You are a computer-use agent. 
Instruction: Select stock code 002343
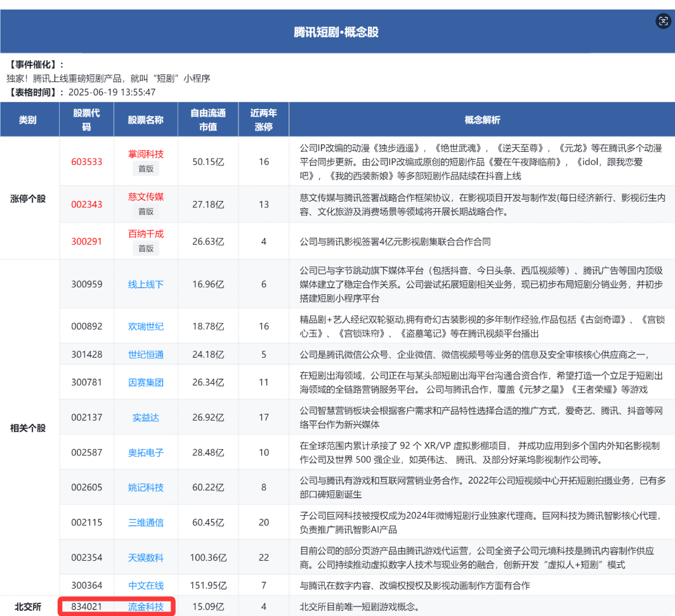[x=86, y=204]
